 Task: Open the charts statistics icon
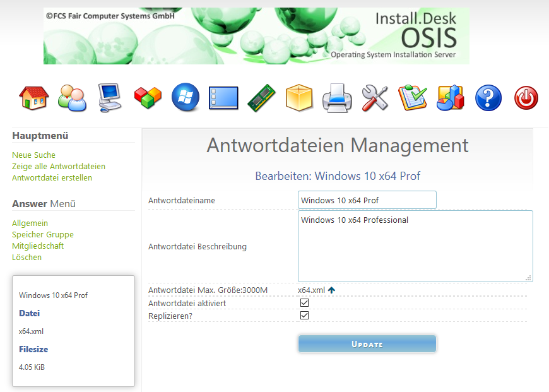451,98
